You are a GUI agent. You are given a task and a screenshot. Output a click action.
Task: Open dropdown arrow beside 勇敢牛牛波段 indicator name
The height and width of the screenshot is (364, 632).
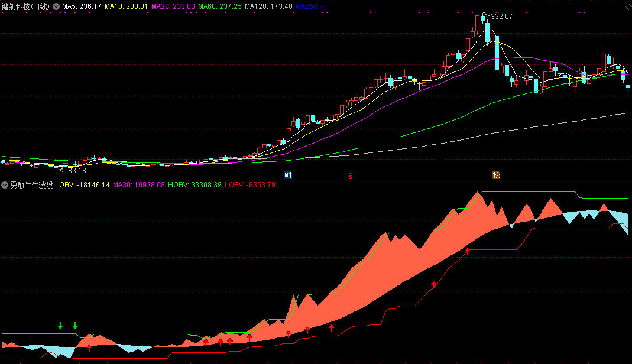(x=5, y=185)
